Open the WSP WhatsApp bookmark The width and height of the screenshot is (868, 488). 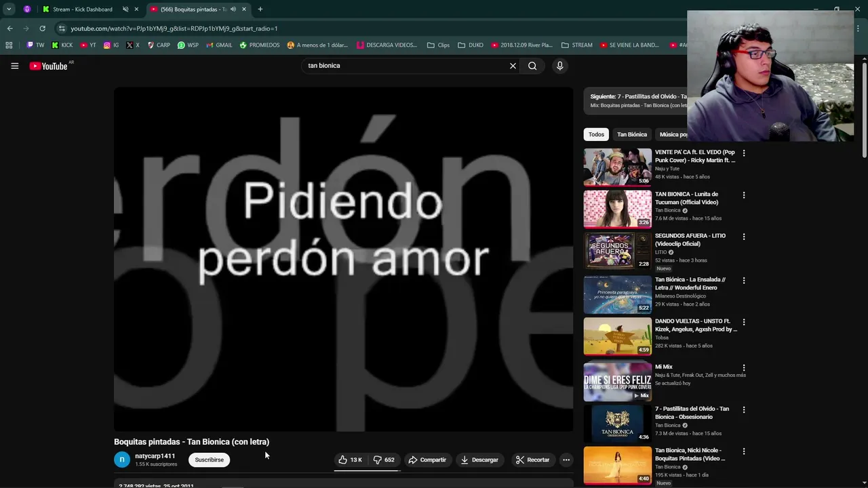click(188, 45)
